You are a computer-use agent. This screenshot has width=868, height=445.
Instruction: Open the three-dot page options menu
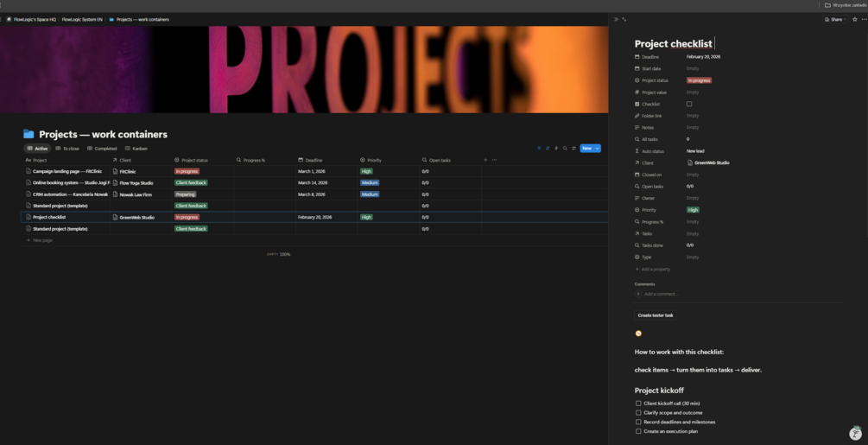[865, 19]
